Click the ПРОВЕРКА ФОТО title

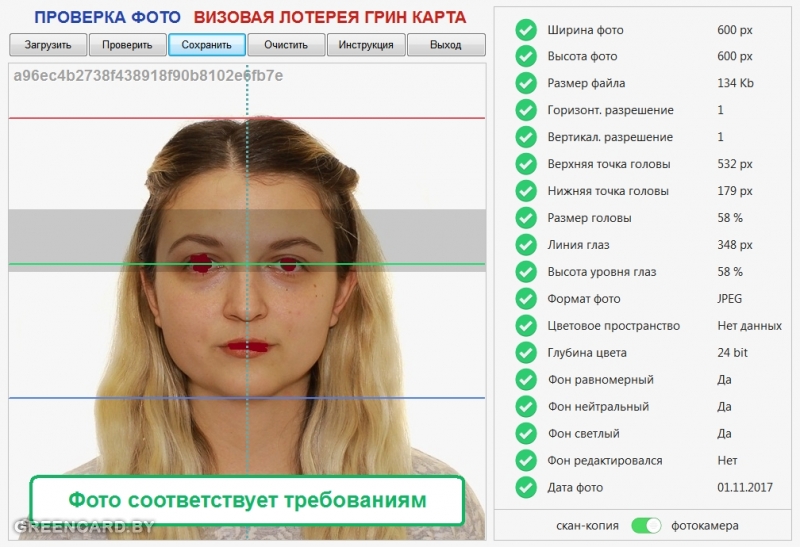(x=107, y=17)
